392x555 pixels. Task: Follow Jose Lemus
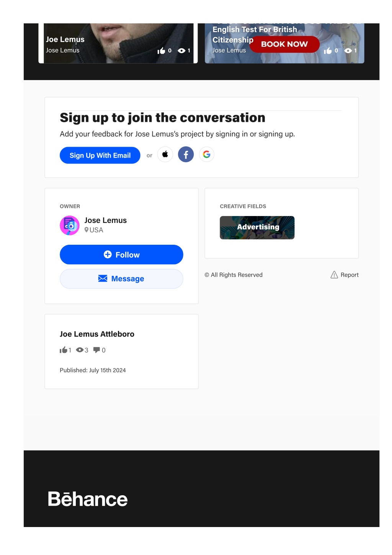click(x=121, y=254)
